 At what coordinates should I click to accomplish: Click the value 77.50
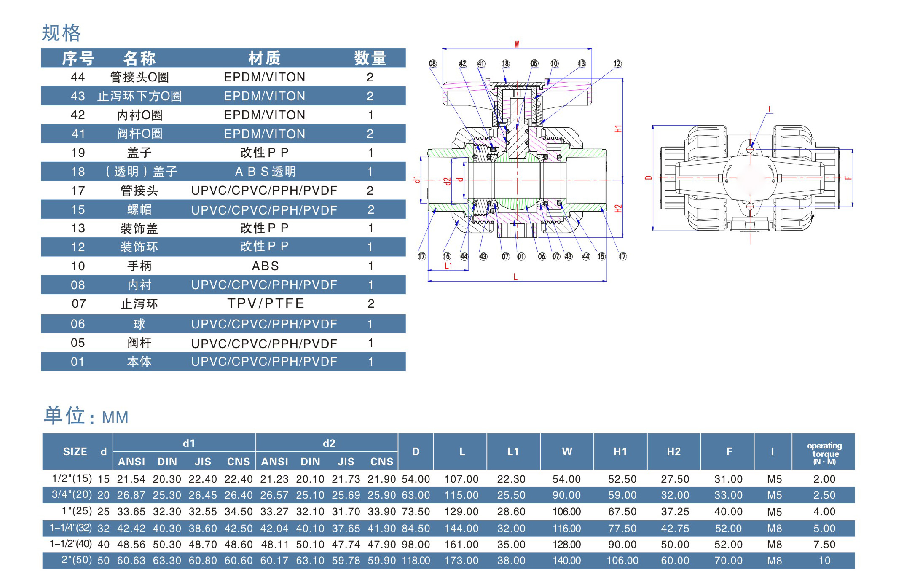tap(622, 529)
